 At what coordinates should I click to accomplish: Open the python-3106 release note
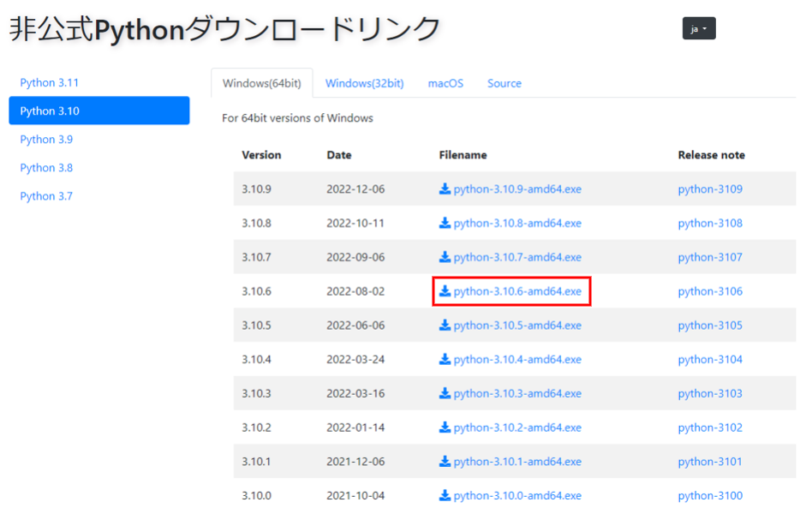(709, 291)
